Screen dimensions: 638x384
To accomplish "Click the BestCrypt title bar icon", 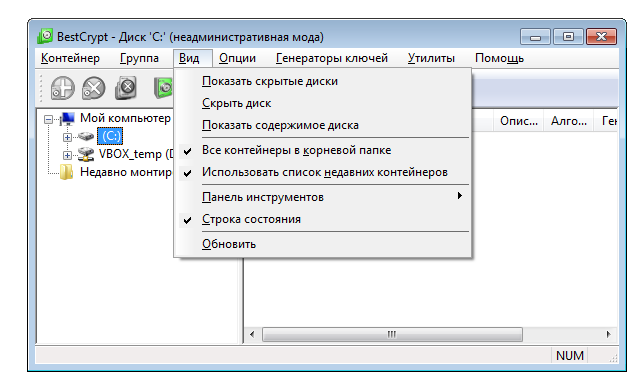I will coord(45,36).
